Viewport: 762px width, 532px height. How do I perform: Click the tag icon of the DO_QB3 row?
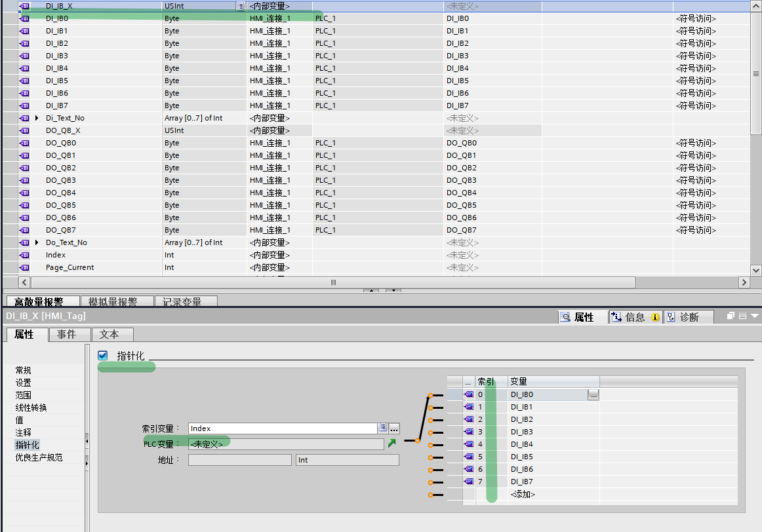click(24, 181)
